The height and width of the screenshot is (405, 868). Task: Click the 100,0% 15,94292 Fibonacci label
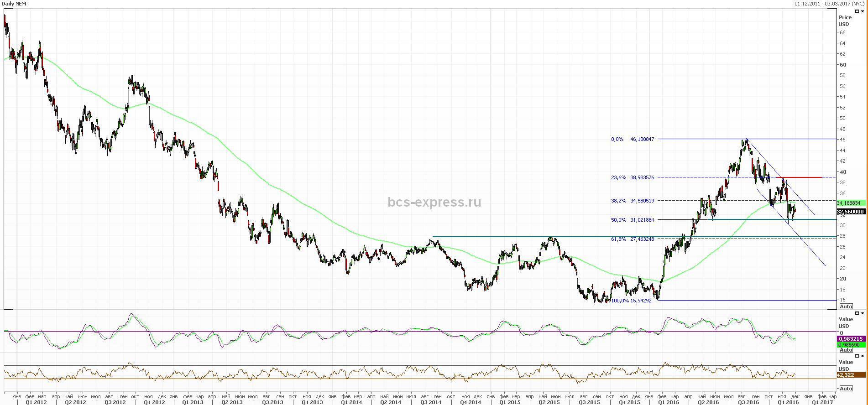(x=632, y=301)
